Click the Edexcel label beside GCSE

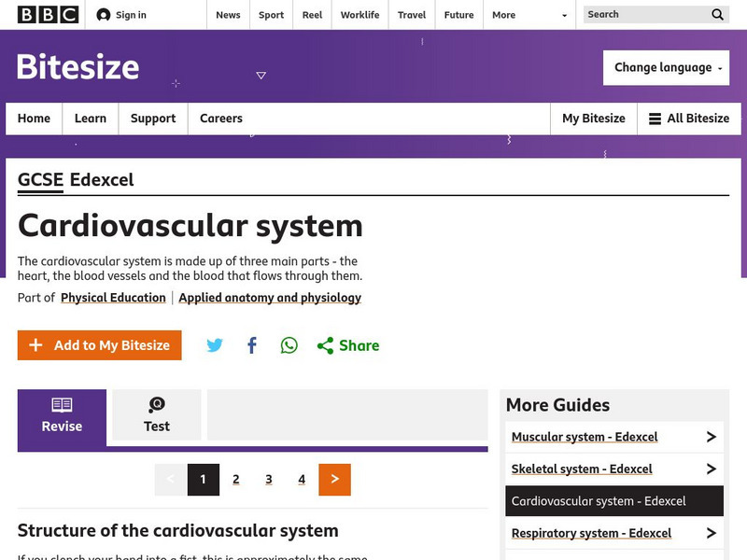click(102, 180)
